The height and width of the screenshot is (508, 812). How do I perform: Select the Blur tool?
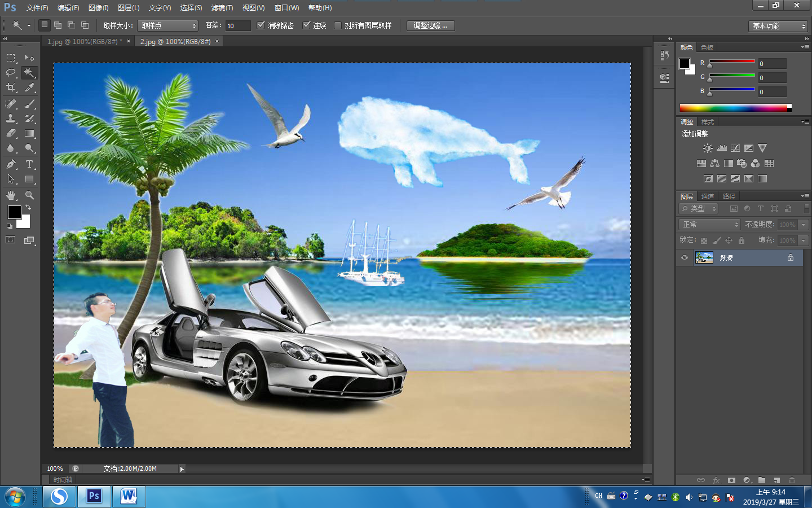(11, 148)
